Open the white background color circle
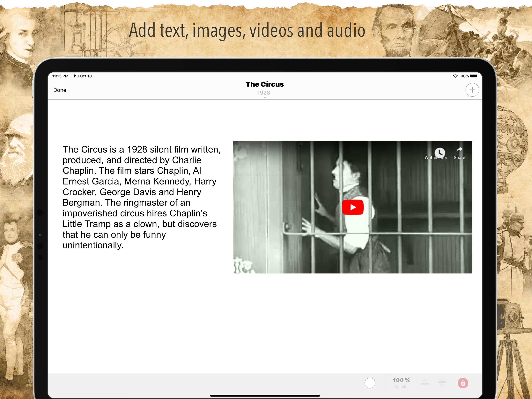The image size is (532, 399). pyautogui.click(x=370, y=383)
